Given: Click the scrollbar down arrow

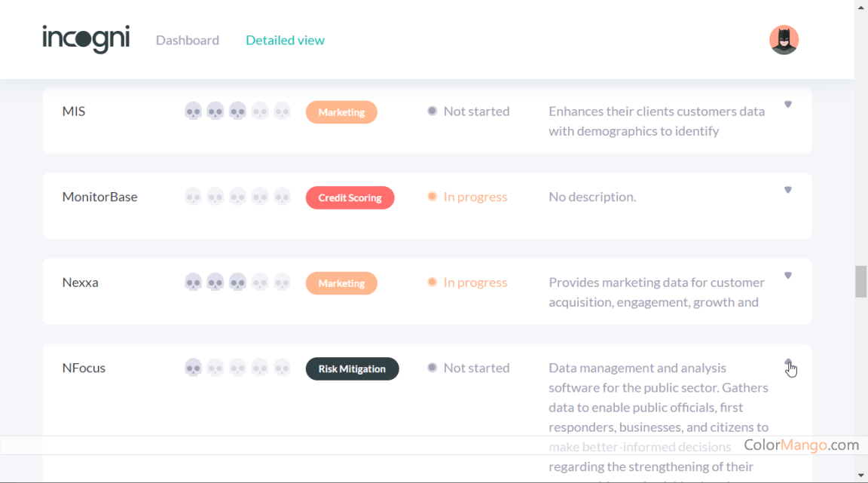Looking at the screenshot, I should pyautogui.click(x=860, y=475).
